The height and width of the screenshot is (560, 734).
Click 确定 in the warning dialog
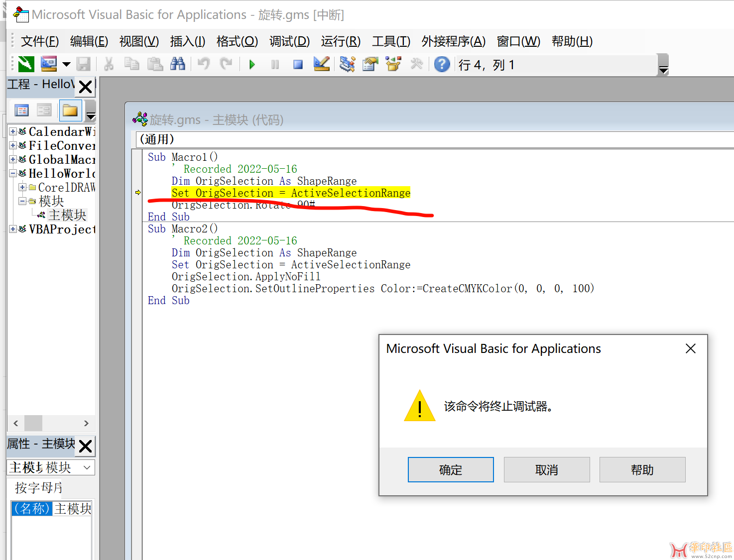[451, 469]
